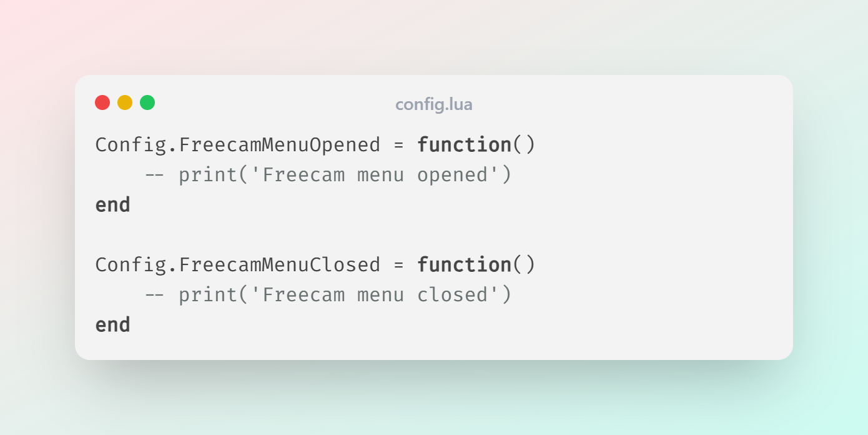The height and width of the screenshot is (435, 868).
Task: Click the comment dashes before the 'opened' print
Action: [x=154, y=175]
